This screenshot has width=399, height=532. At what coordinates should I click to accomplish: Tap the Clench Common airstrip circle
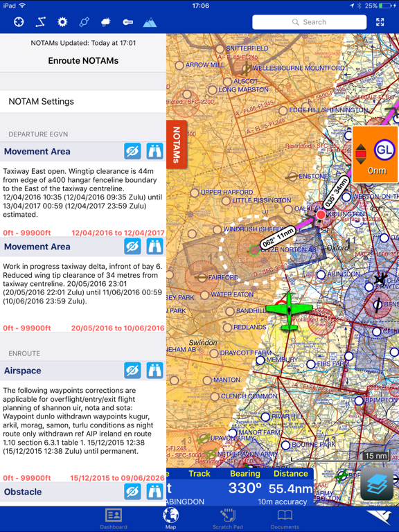pos(215,397)
